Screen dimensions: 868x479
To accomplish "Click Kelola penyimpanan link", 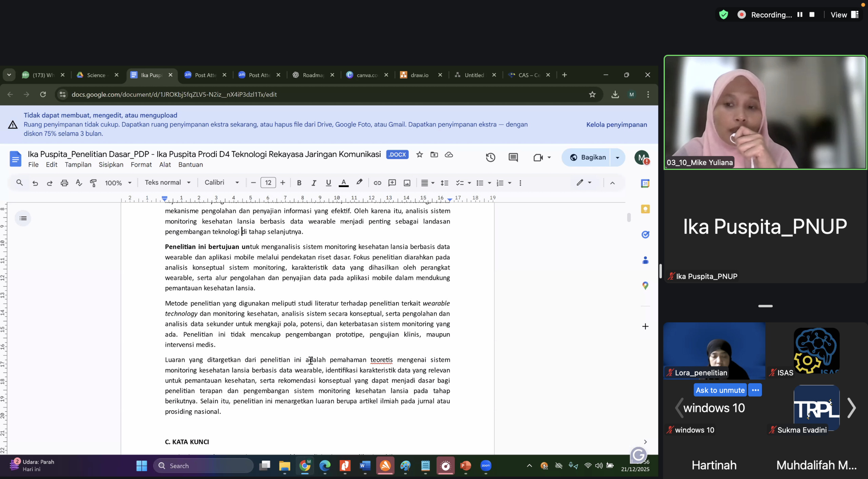I will click(x=616, y=125).
